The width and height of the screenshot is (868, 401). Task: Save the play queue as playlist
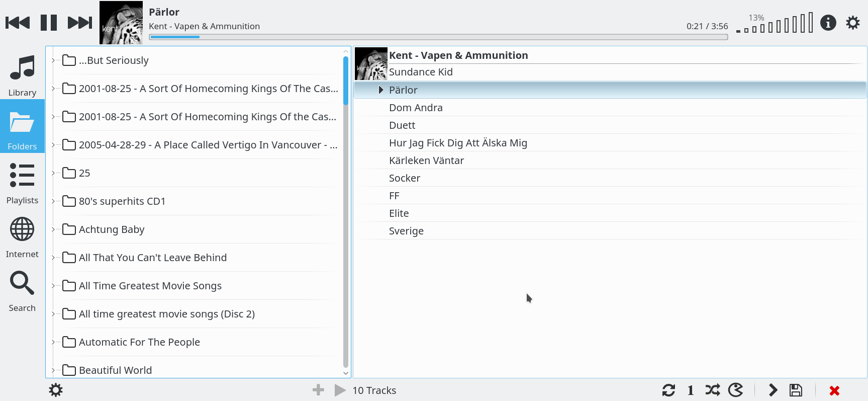click(x=796, y=390)
